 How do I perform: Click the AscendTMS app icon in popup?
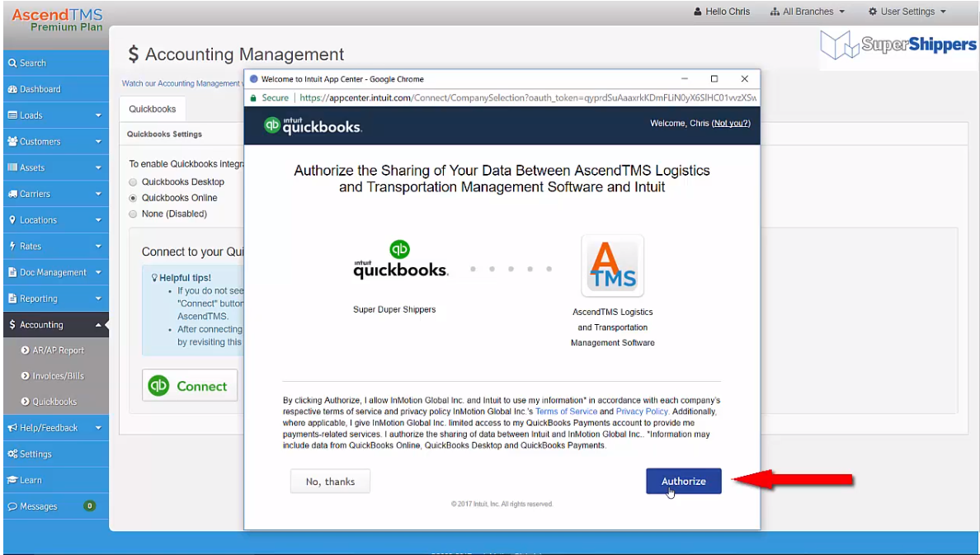612,266
